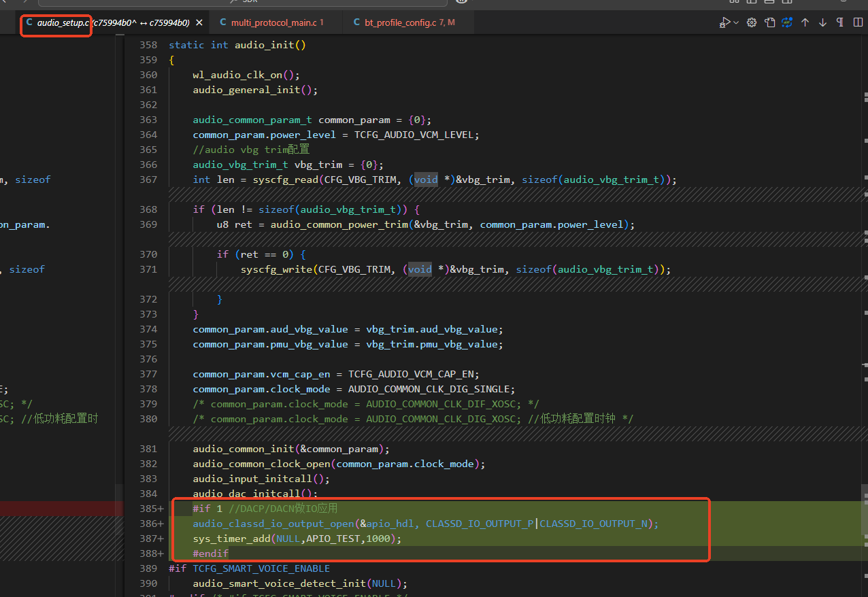Click the gear icon in the editor toolbar
The image size is (868, 597).
click(x=752, y=22)
